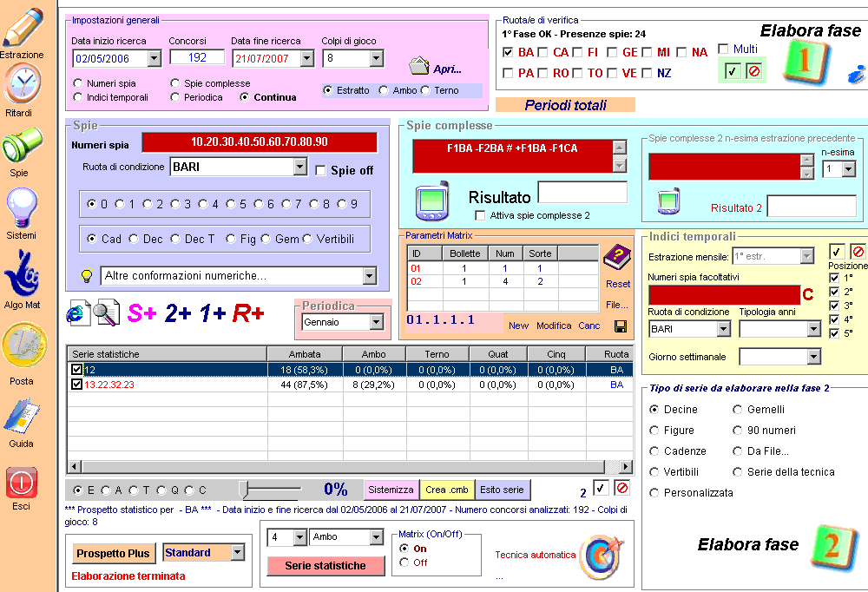Screen dimensions: 868x592
Task: Click the Spie complesse 2 PDA icon
Action: point(668,201)
